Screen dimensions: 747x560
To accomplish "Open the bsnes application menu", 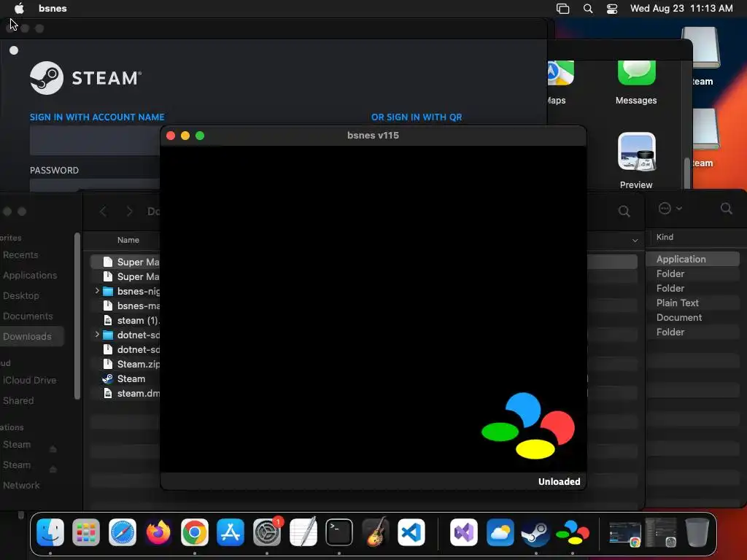I will [x=53, y=8].
